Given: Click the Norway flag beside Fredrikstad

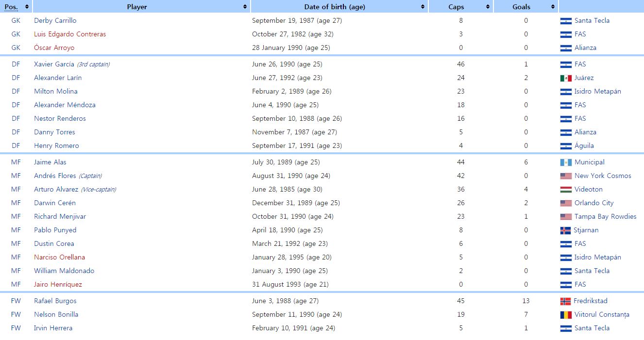Looking at the screenshot, I should coord(565,301).
